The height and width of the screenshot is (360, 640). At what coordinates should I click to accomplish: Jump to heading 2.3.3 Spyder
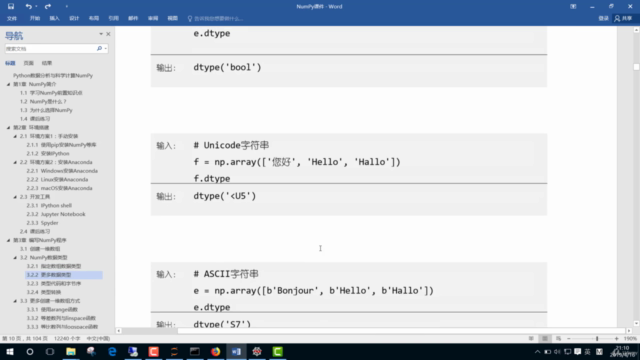tap(42, 223)
